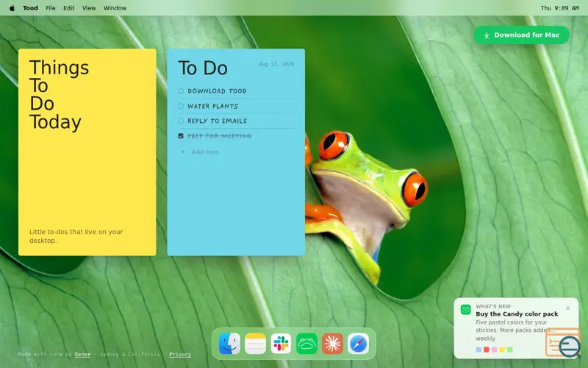Click the green Tood icon in the notification
This screenshot has width=588, height=368.
point(466,310)
